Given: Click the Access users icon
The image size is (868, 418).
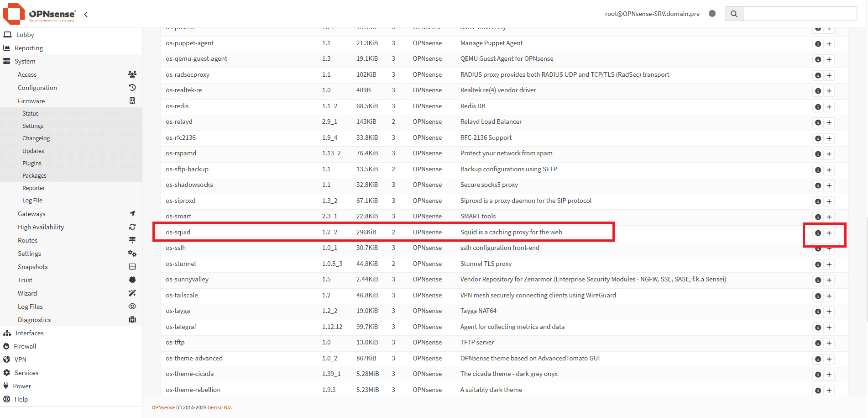Looking at the screenshot, I should pyautogui.click(x=132, y=74).
